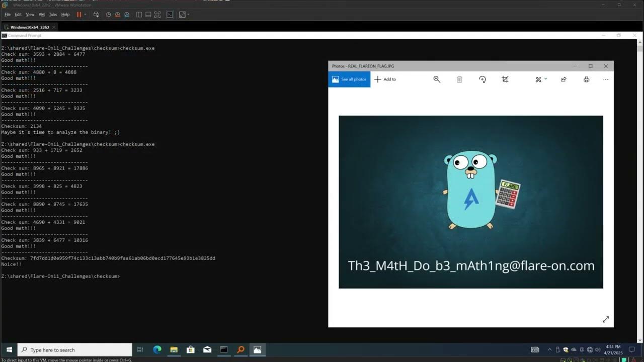Click the checksum hash output line in Command Prompt
This screenshot has height=362, width=644.
[x=108, y=258]
